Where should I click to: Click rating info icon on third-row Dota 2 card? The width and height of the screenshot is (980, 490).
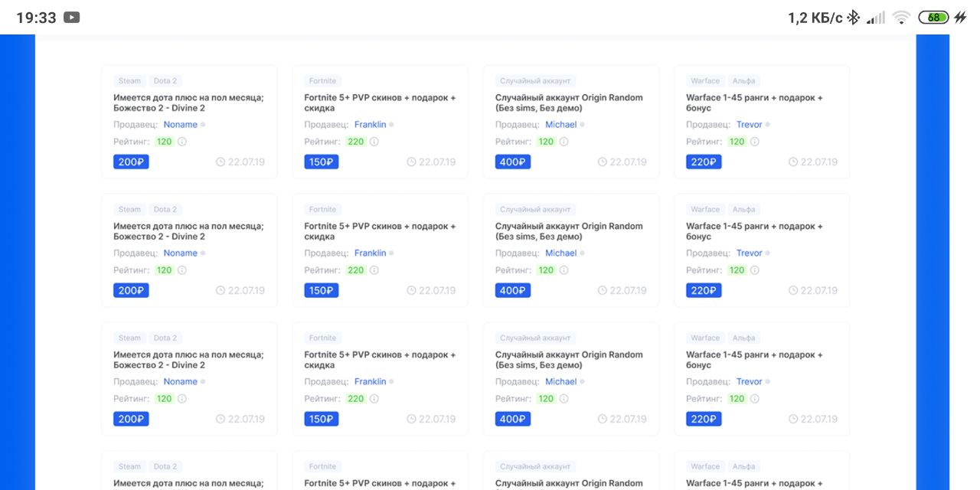182,399
